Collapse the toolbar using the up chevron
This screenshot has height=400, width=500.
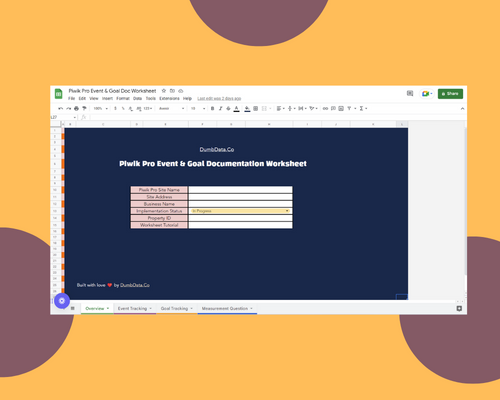462,108
